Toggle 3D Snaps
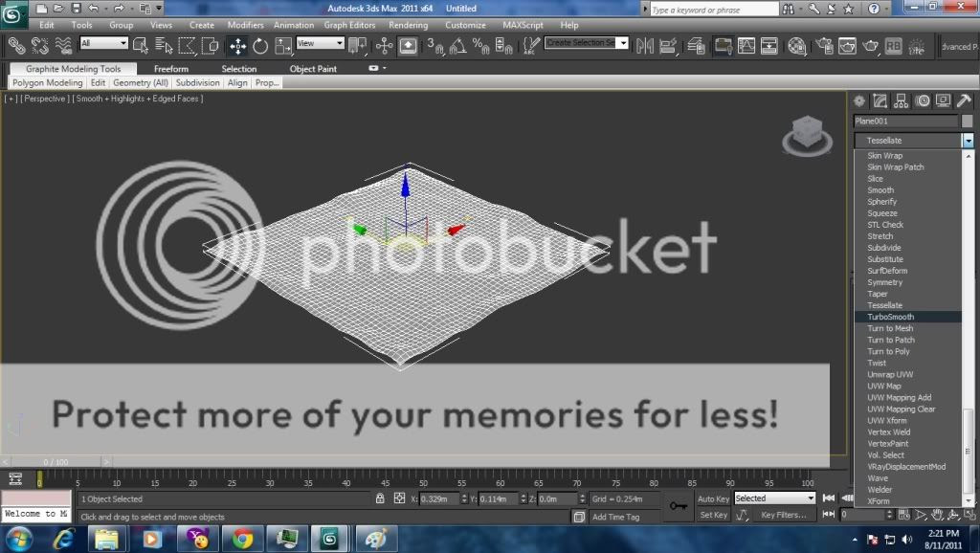 435,46
